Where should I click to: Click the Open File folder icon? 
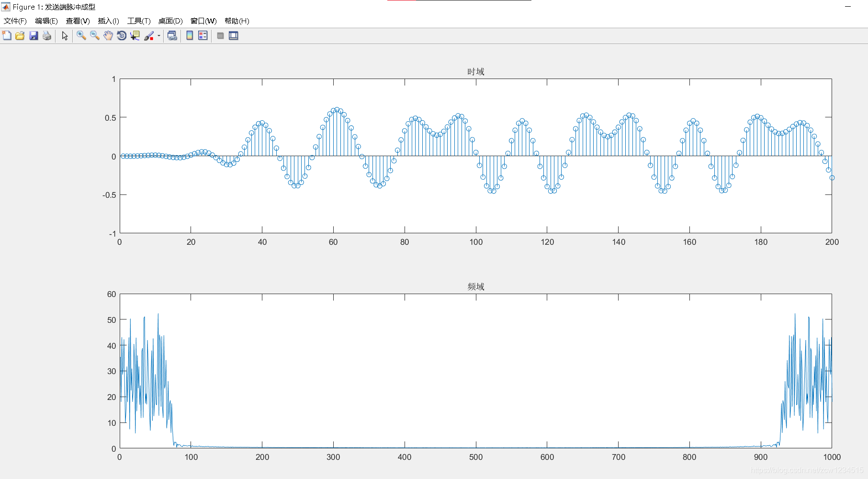pos(20,35)
